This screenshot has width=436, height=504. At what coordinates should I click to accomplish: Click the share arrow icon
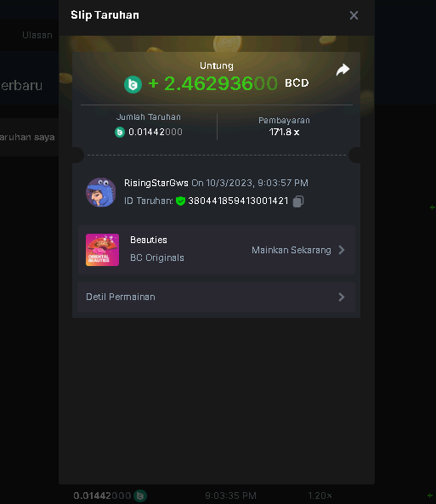pos(343,70)
